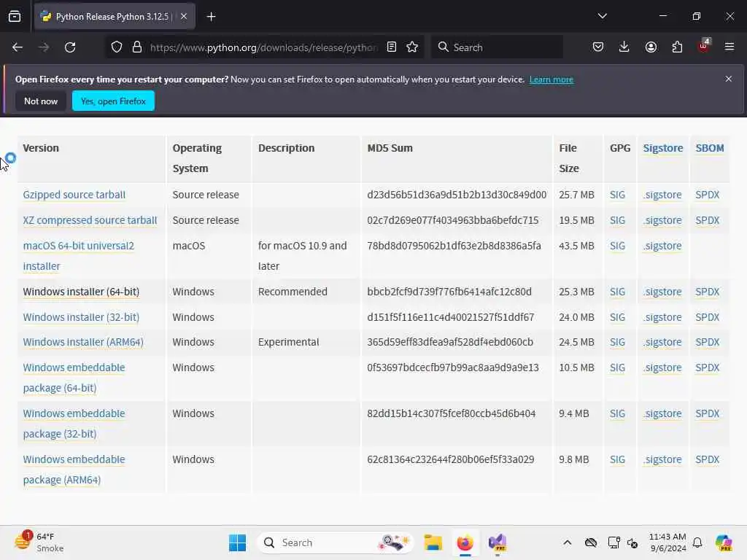Open SIG link for Gzipped source tarball
The image size is (747, 560).
point(617,195)
